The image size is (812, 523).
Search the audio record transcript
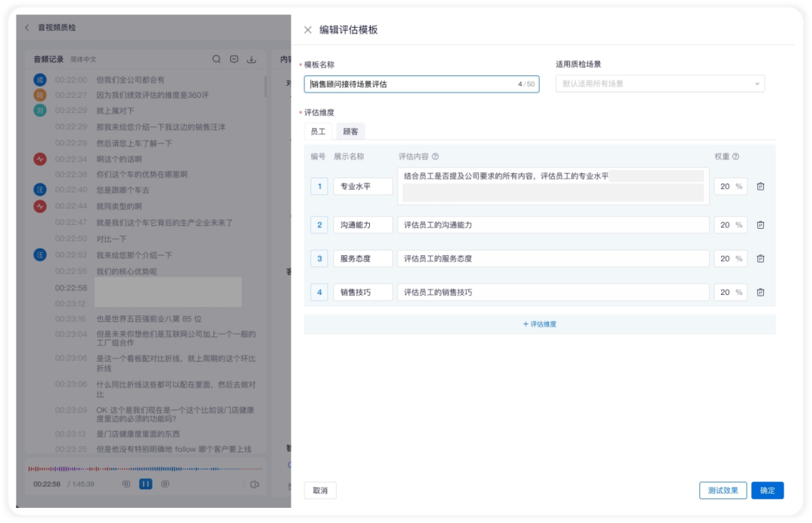217,59
